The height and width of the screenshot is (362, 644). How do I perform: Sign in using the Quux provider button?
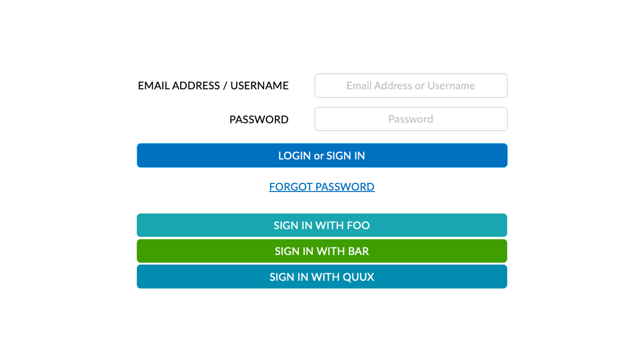click(x=322, y=277)
